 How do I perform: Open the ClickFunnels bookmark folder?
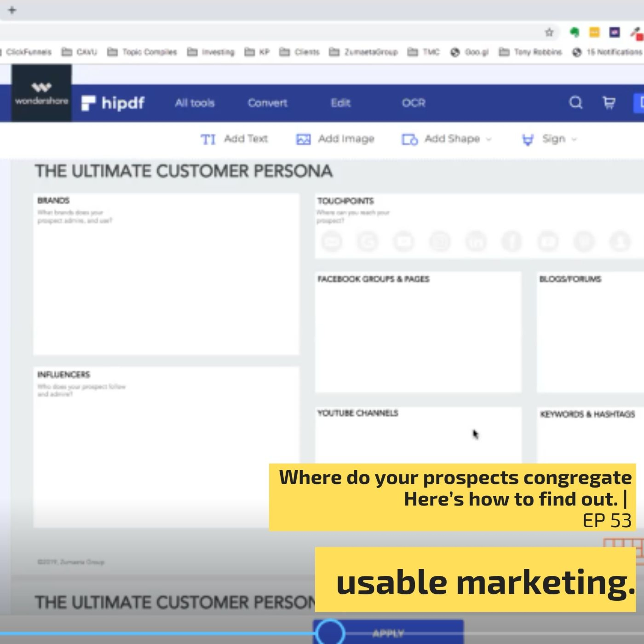coord(26,52)
